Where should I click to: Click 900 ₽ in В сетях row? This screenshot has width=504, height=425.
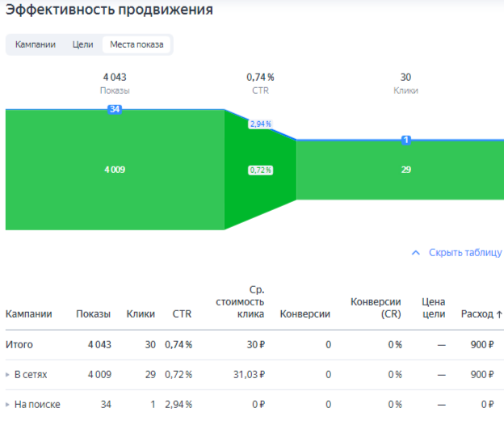click(482, 375)
